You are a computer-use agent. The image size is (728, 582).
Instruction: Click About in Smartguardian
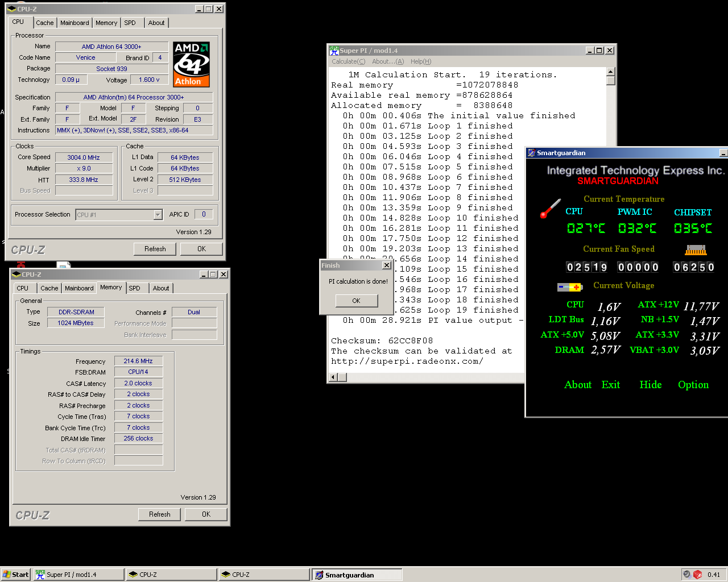point(578,385)
